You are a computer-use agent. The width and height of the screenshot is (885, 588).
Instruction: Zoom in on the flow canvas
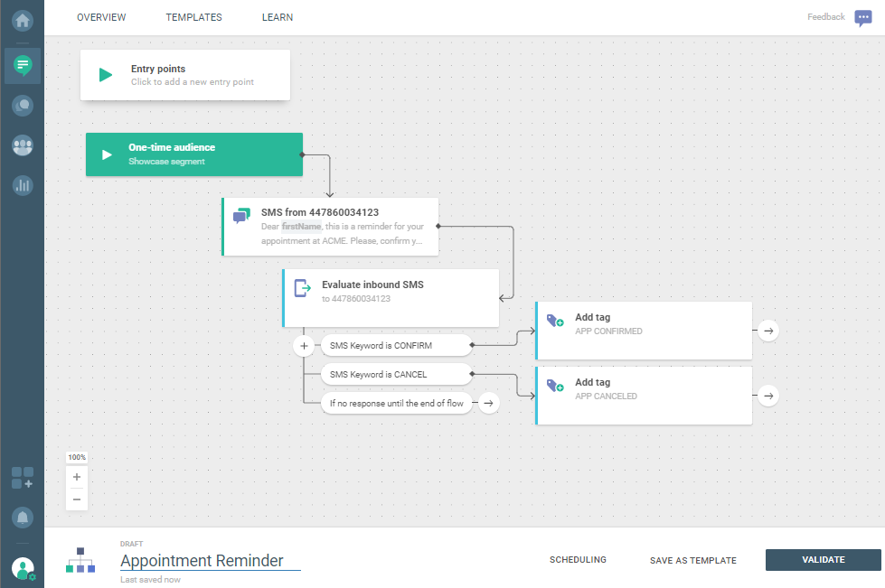click(77, 477)
